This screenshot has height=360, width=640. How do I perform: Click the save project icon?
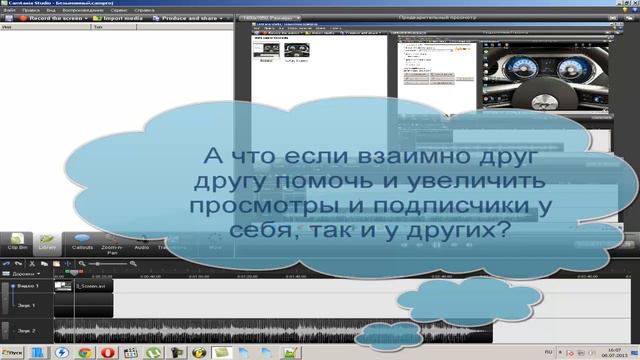[x=9, y=18]
